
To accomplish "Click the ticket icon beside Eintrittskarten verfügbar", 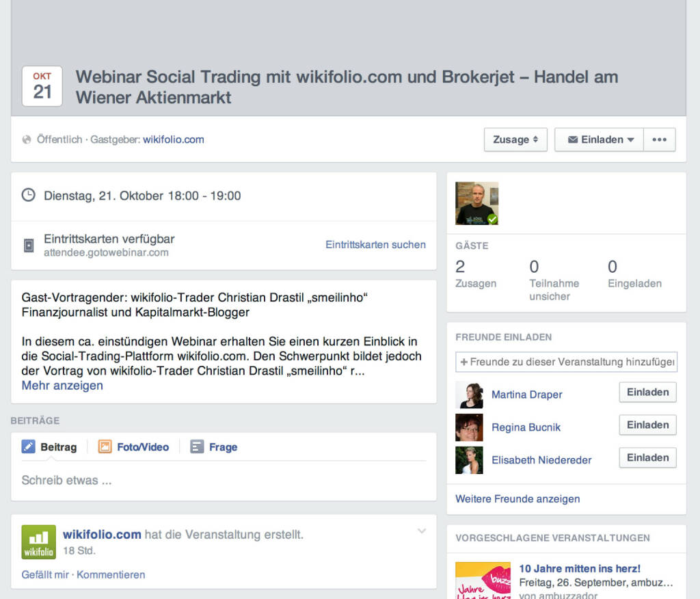I will (x=29, y=245).
